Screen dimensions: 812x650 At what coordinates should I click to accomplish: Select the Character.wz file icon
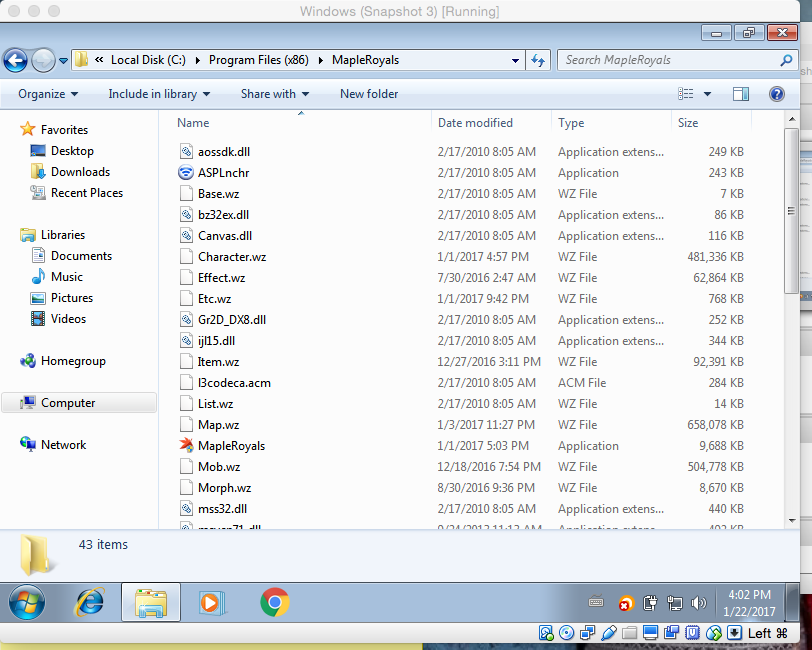click(186, 256)
